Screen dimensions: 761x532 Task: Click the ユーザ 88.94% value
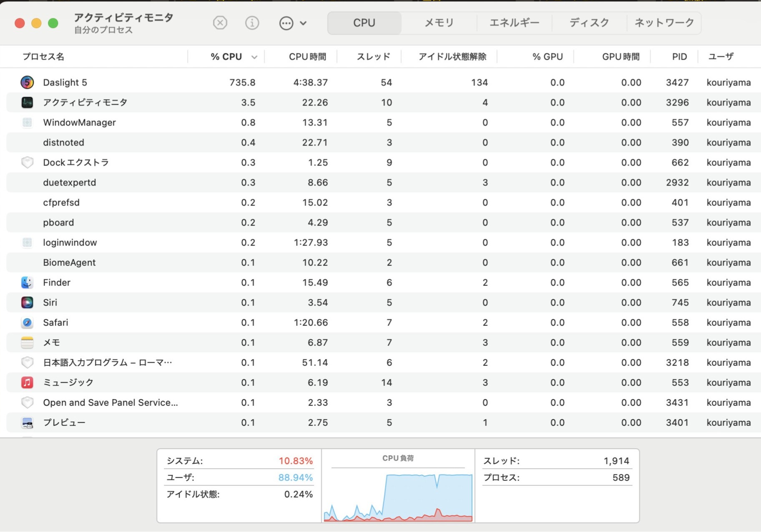click(x=296, y=477)
